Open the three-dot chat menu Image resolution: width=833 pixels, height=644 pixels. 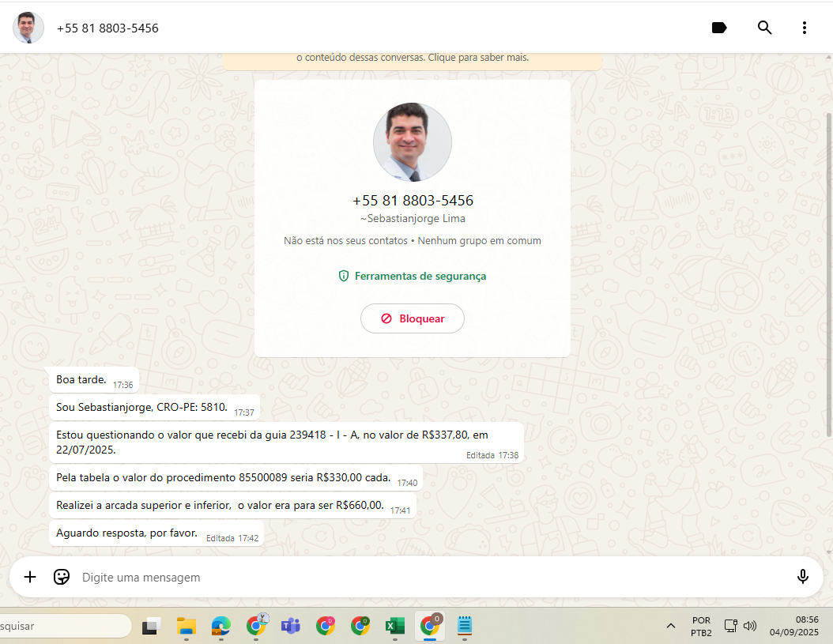(804, 28)
